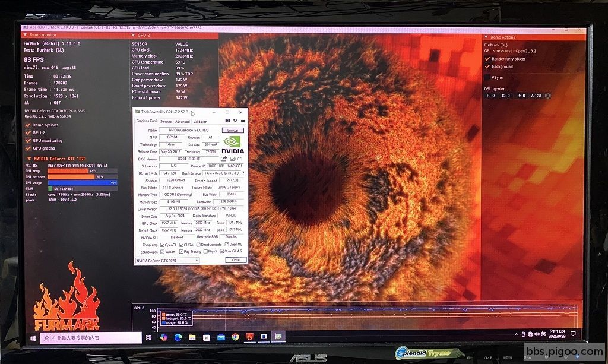The image size is (608, 364).
Task: Click the BIOS share/export arrow icon
Action: (x=224, y=159)
